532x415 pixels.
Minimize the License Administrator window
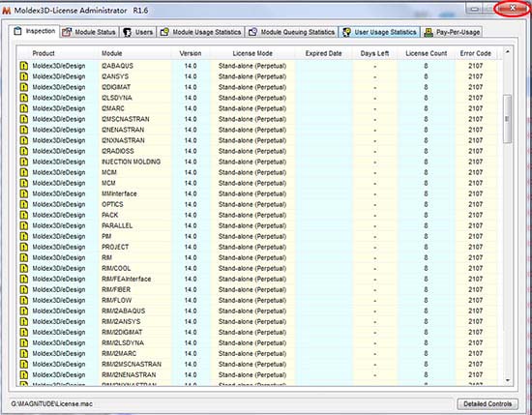475,9
